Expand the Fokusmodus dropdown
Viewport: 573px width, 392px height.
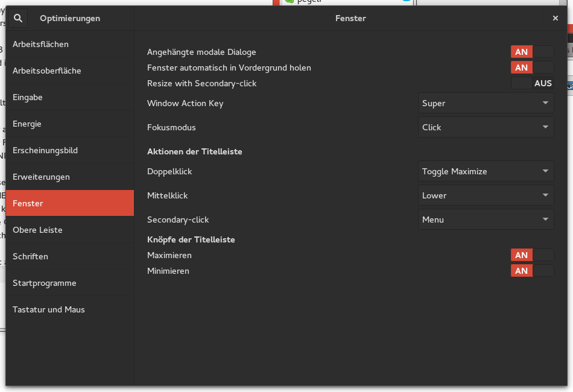tap(486, 127)
